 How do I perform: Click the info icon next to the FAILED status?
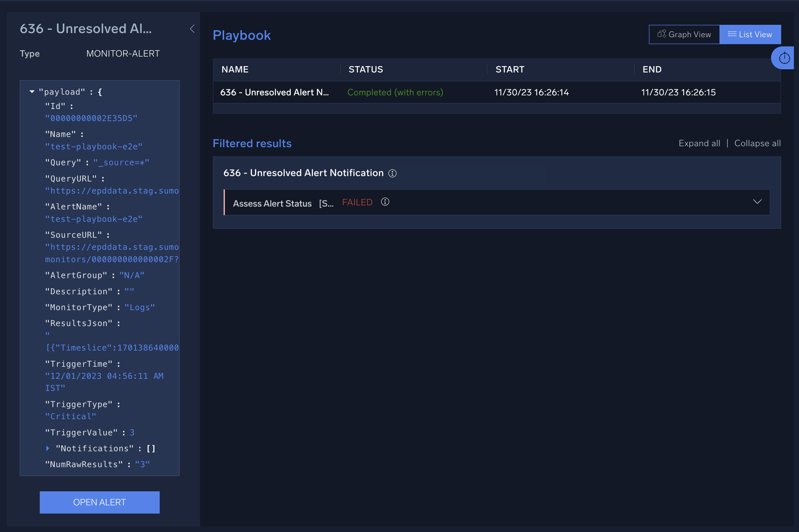click(x=386, y=201)
